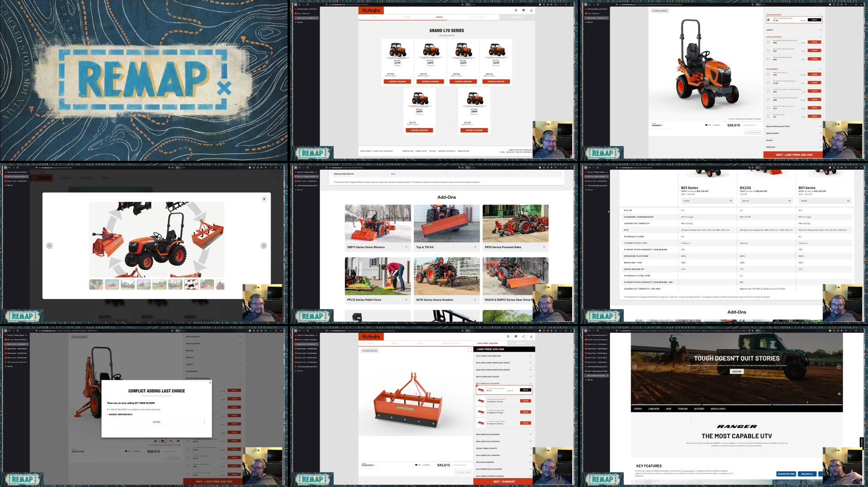This screenshot has height=487, width=868.
Task: Tick fourth checkbox under Accessories section
Action: 768,99
